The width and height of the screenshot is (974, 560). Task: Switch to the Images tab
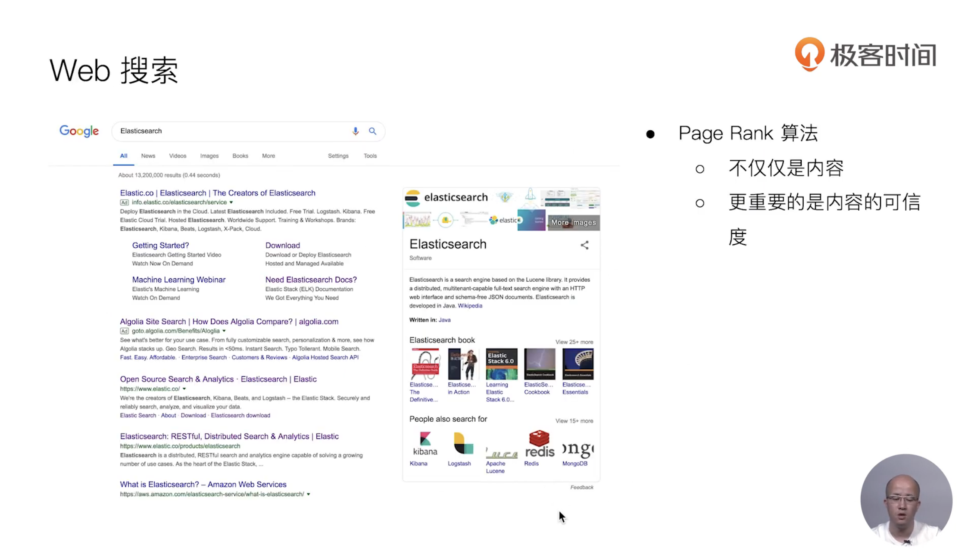(209, 156)
